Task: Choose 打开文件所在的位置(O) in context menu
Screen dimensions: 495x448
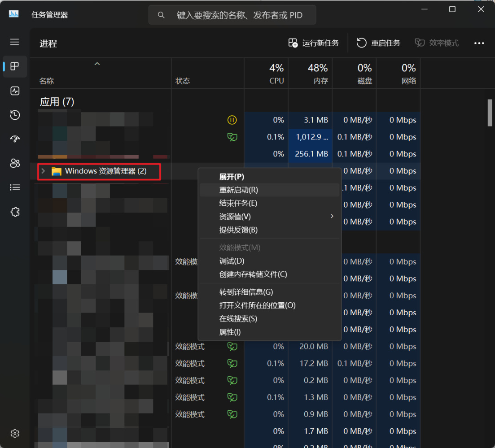Action: [x=270, y=305]
